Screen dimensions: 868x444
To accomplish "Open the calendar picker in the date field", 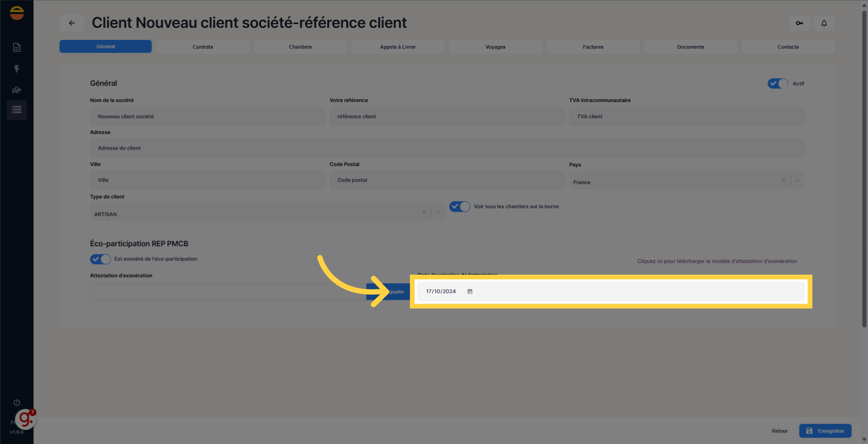I will coord(470,292).
